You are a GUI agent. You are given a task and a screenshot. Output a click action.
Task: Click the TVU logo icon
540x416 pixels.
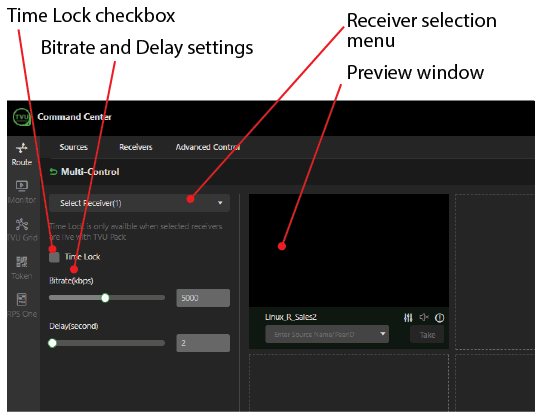tap(22, 117)
